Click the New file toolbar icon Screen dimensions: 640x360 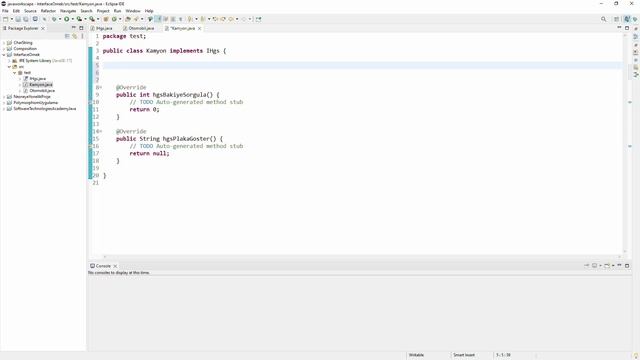point(5,19)
